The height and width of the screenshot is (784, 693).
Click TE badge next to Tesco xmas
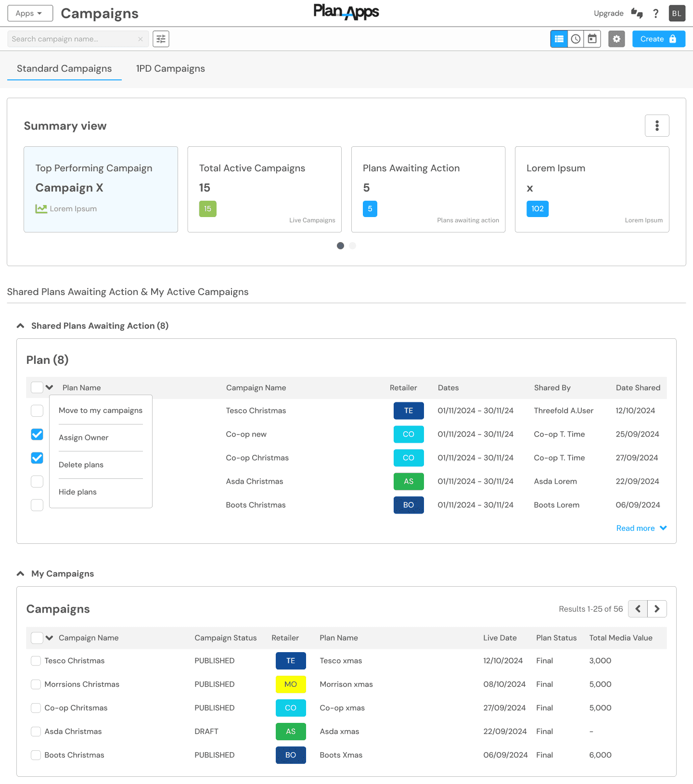(291, 661)
